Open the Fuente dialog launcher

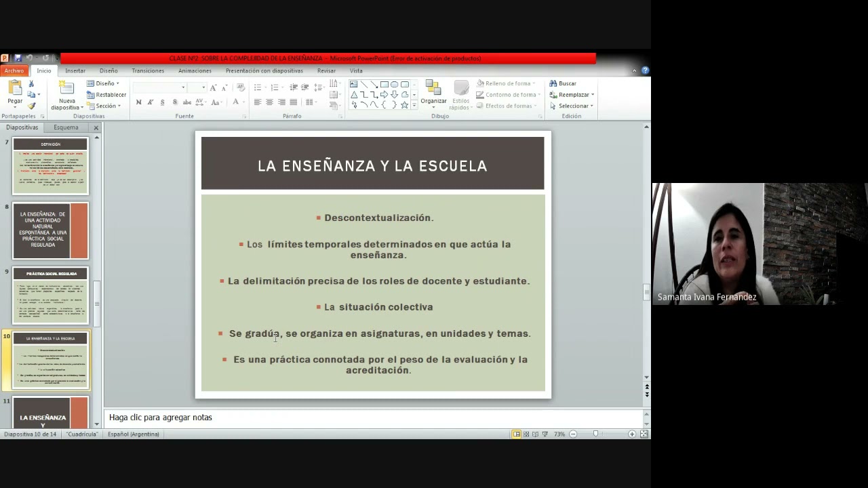[x=244, y=117]
